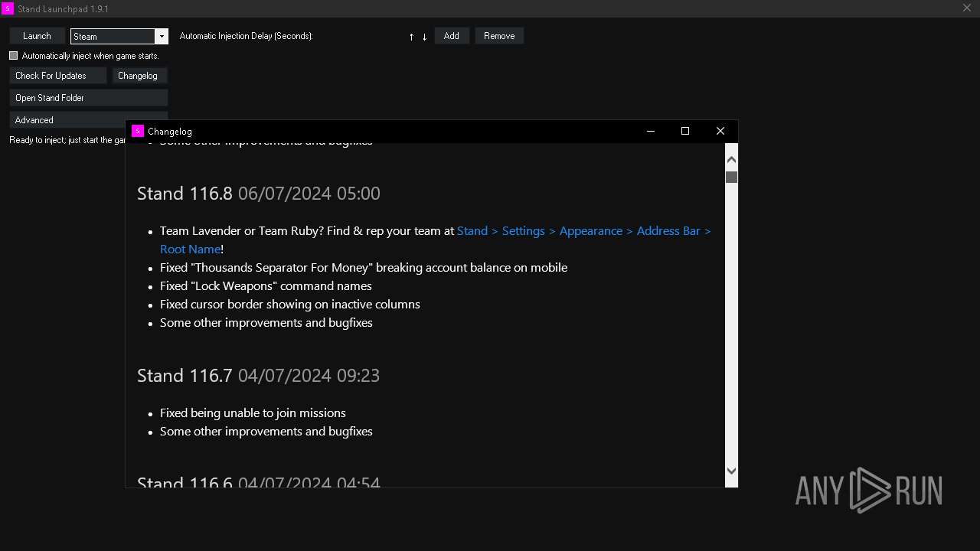This screenshot has width=980, height=551.
Task: Minimize the Changelog window
Action: click(651, 131)
